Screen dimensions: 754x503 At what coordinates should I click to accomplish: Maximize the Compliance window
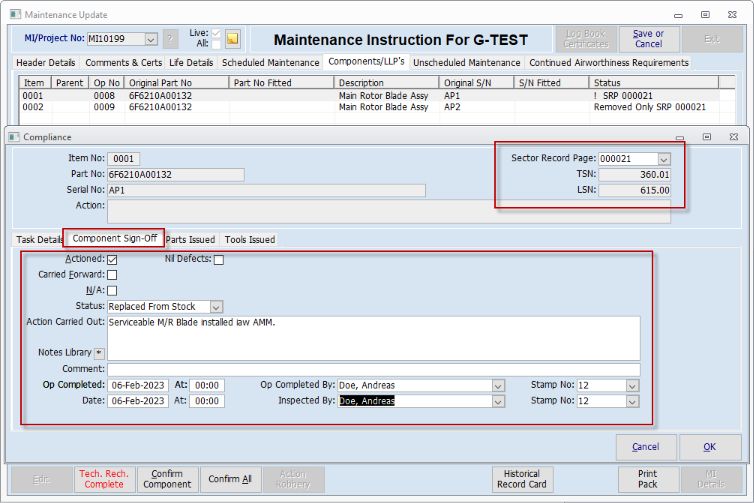pyautogui.click(x=707, y=137)
